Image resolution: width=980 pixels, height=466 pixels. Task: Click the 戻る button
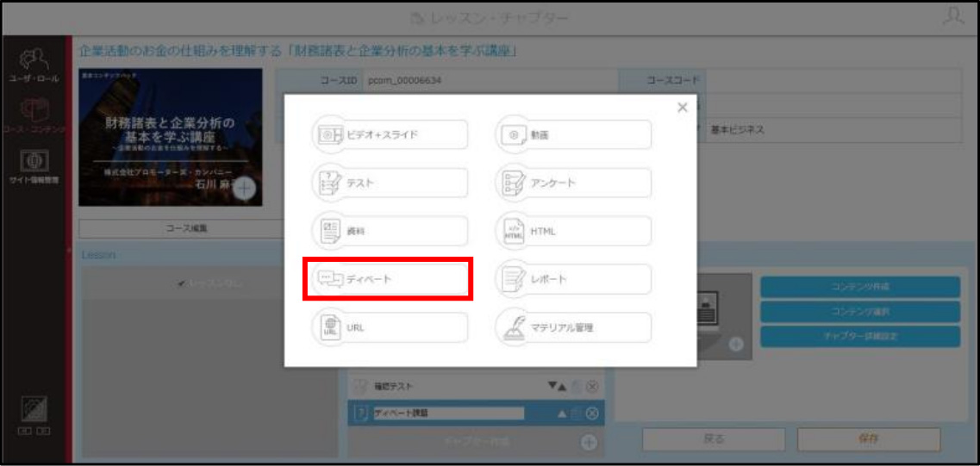coord(714,439)
